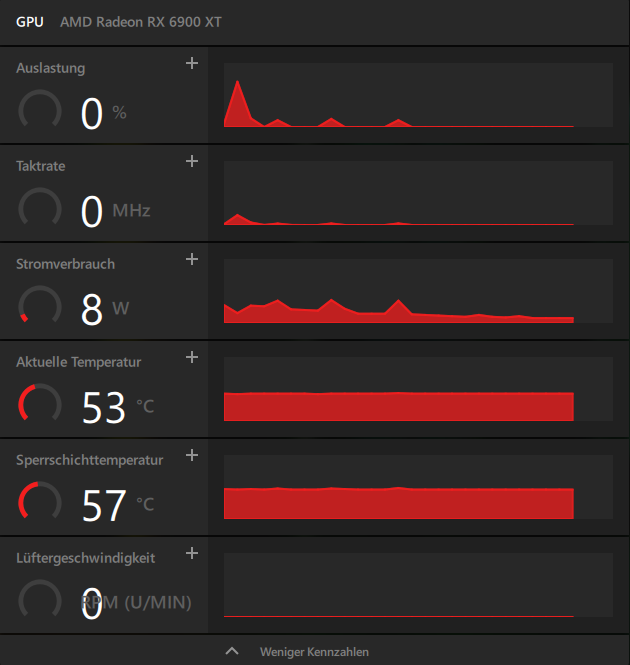630x665 pixels.
Task: Collapse metrics with the chevron-up arrow
Action: [232, 651]
